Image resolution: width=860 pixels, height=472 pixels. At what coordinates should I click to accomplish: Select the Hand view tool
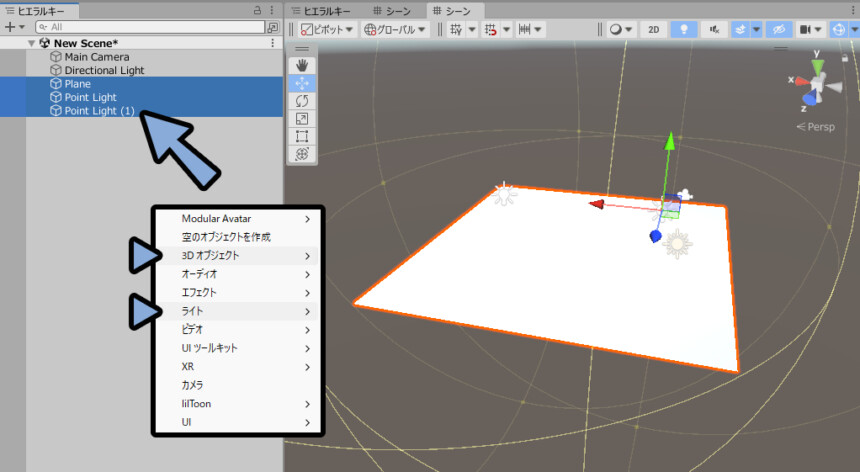point(302,66)
